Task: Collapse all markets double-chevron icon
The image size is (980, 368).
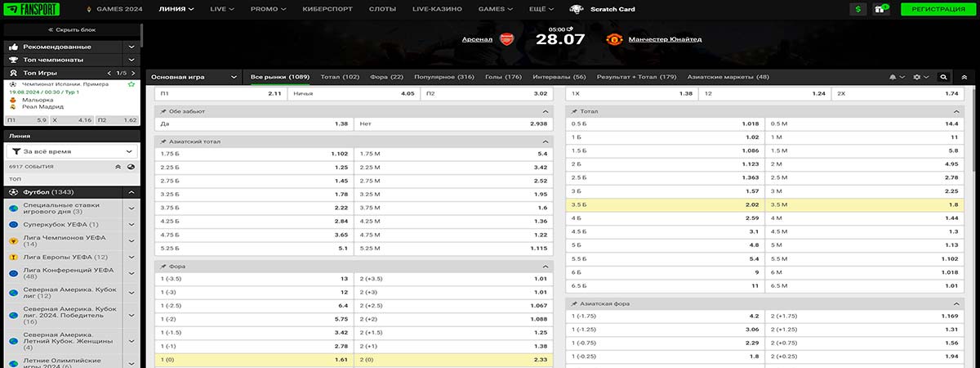Action: (964, 77)
